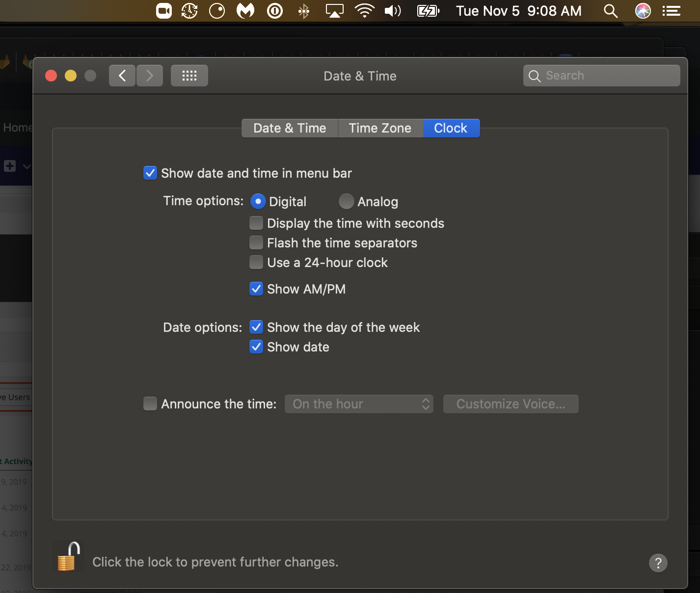Click the menu bar clock Tue Nov 5 9:08 AM
This screenshot has height=593, width=700.
point(519,11)
